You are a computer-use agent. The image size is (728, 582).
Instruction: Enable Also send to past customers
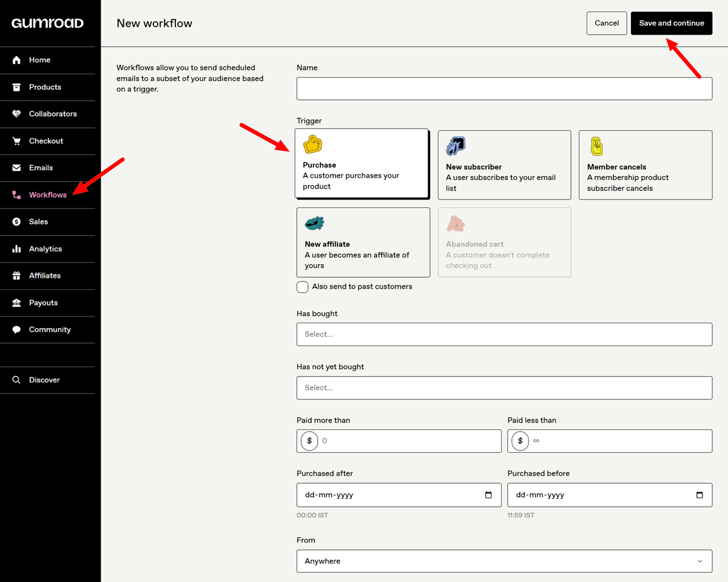[302, 287]
